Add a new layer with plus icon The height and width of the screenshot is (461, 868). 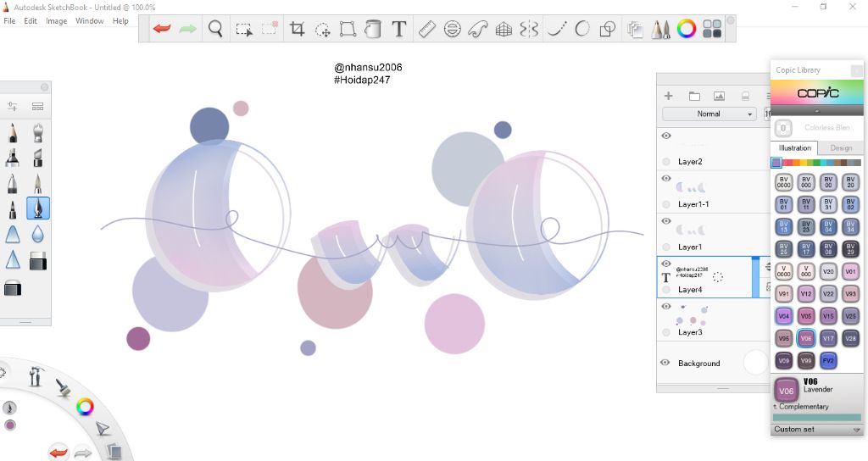(668, 96)
